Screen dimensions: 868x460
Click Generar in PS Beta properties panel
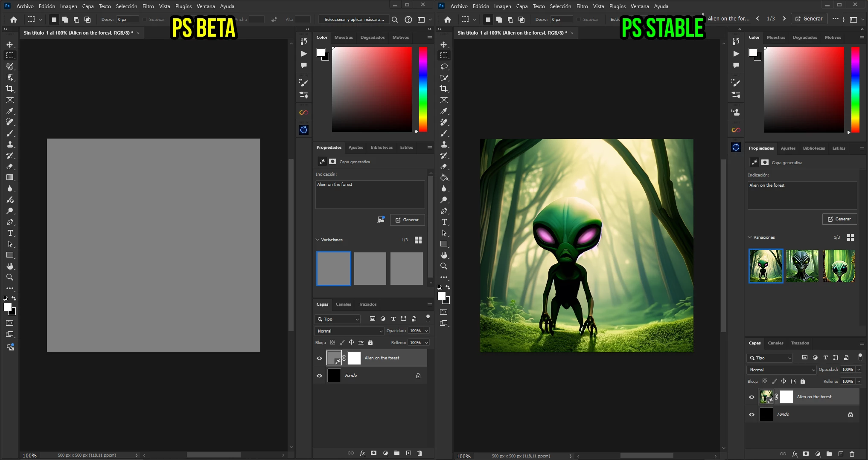click(x=407, y=220)
